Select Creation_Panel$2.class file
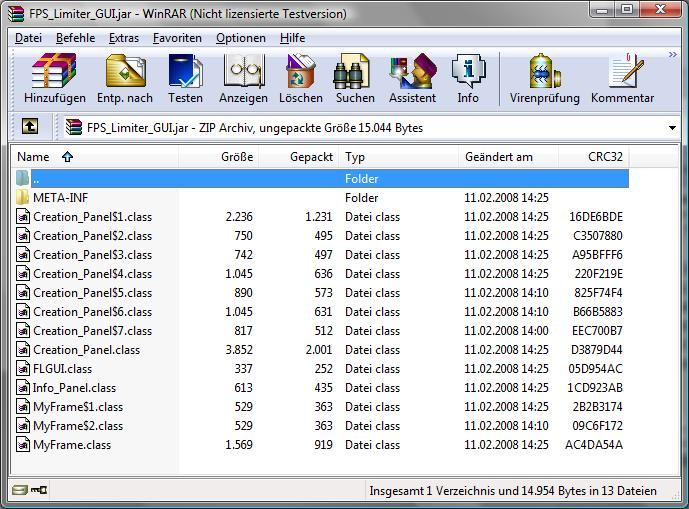Viewport: 689px width, 509px height. click(x=321, y=236)
